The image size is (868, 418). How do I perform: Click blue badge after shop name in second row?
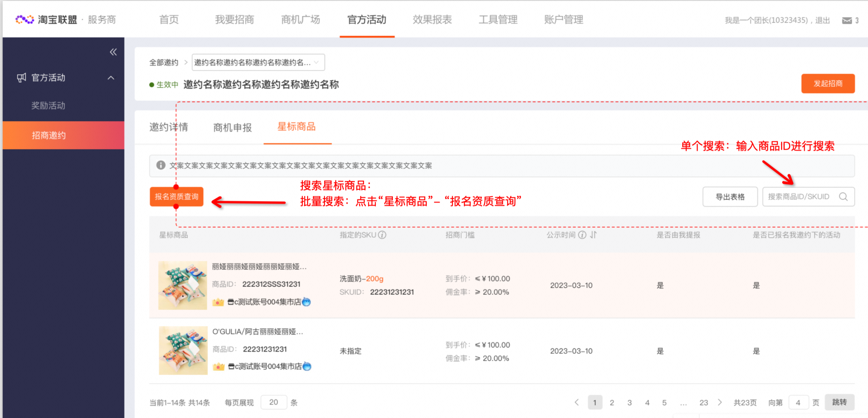coord(307,367)
